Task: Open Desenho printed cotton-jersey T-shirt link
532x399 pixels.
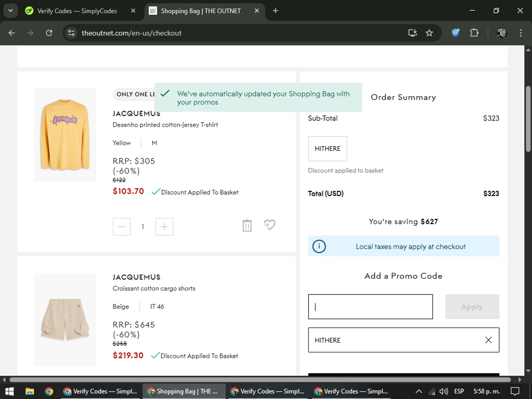Action: point(165,125)
